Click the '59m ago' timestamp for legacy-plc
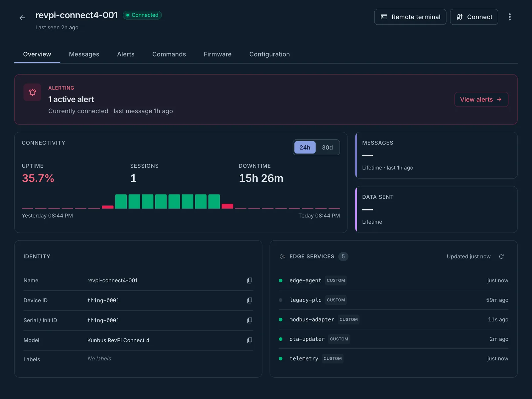 click(x=497, y=300)
